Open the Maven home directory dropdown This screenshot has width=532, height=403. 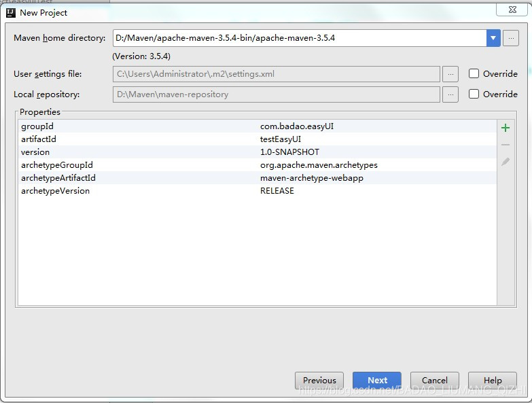493,38
